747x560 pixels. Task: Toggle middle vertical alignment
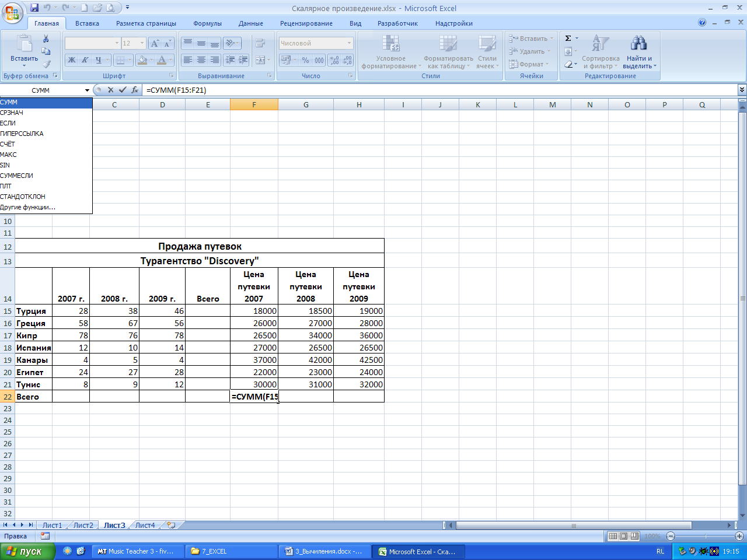point(201,43)
